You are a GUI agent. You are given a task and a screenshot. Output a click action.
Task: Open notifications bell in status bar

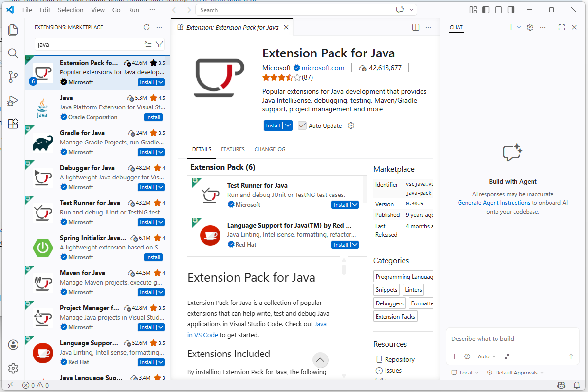(576, 385)
